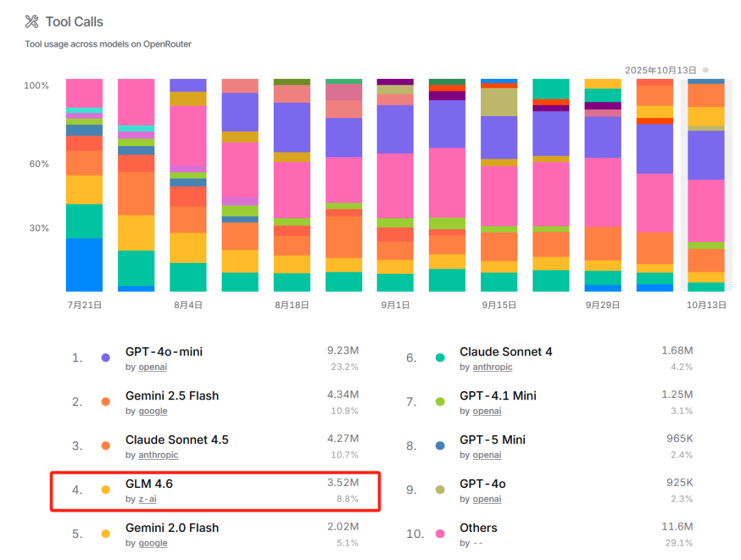Click the orange swatch beside Claude Sonnet 4.5
The width and height of the screenshot is (741, 560).
[106, 445]
